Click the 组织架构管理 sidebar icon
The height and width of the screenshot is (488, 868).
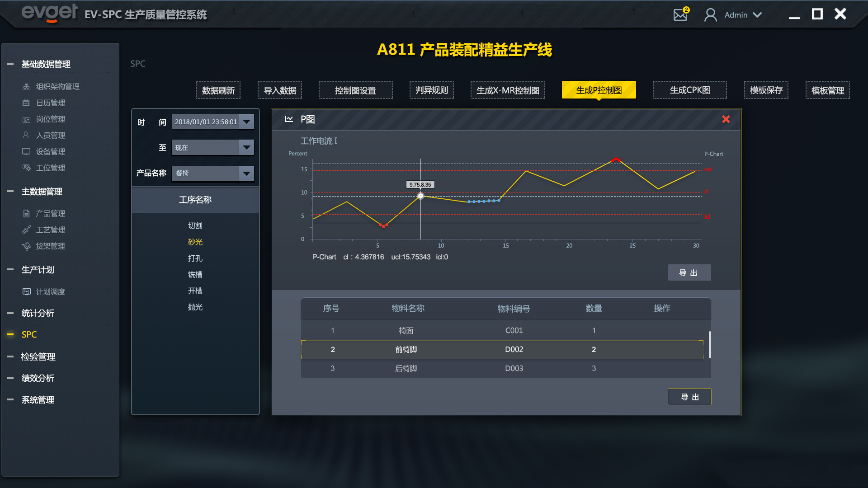click(27, 86)
